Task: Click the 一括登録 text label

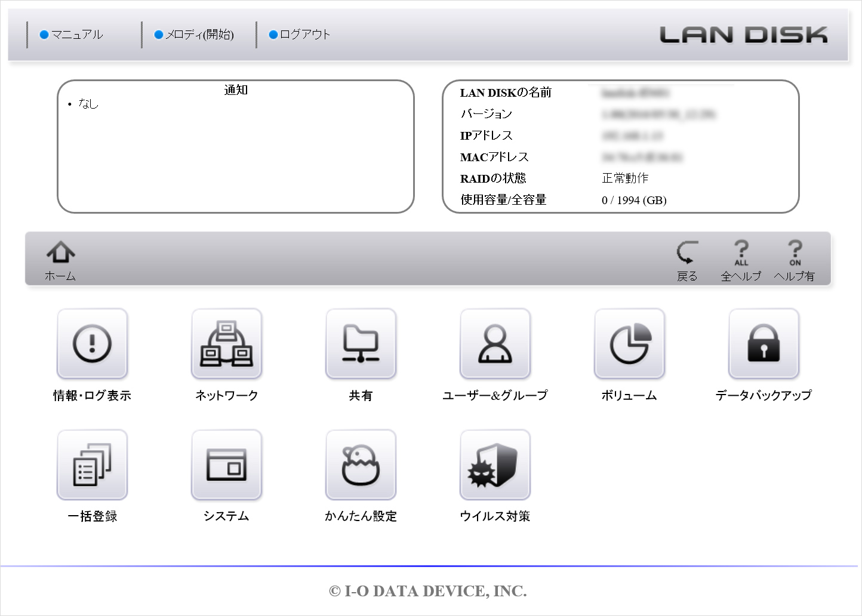Action: (x=92, y=516)
